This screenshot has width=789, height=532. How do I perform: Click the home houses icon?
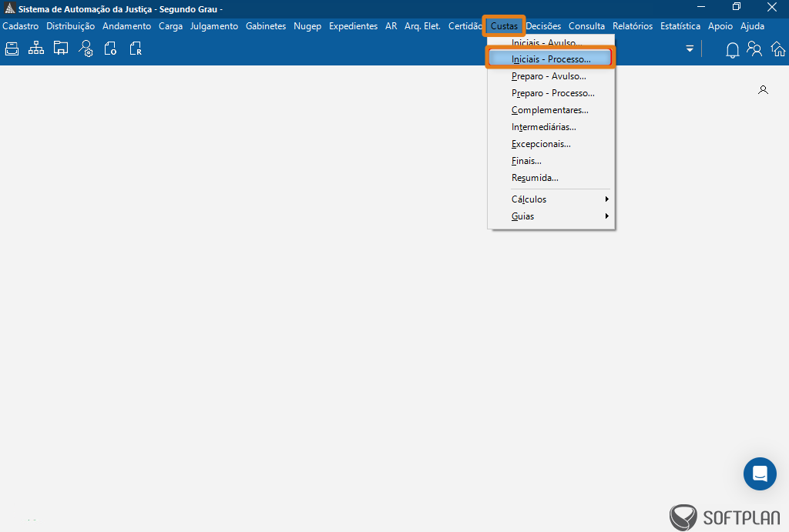click(778, 50)
